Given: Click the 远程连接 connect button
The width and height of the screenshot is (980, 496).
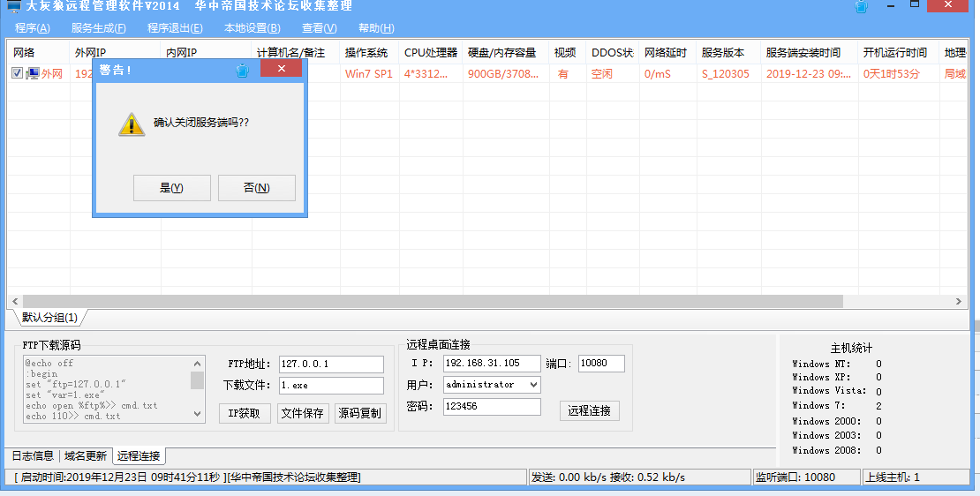Looking at the screenshot, I should pyautogui.click(x=590, y=410).
